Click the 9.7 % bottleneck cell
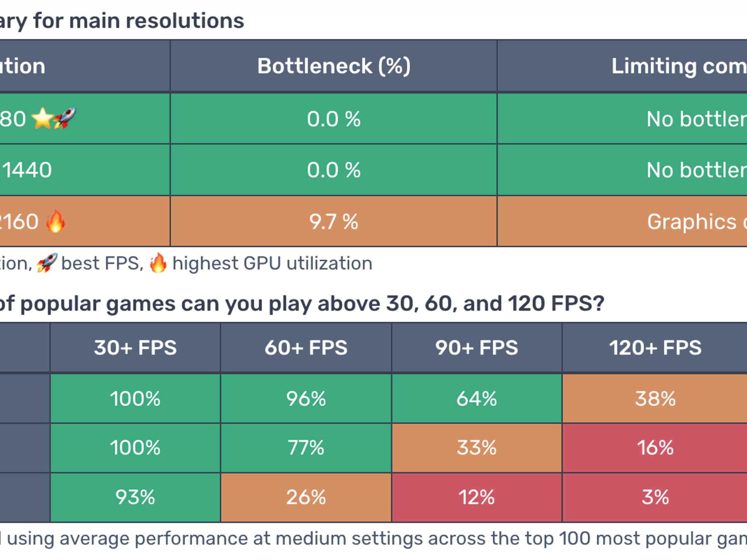This screenshot has height=560, width=747. [x=334, y=221]
